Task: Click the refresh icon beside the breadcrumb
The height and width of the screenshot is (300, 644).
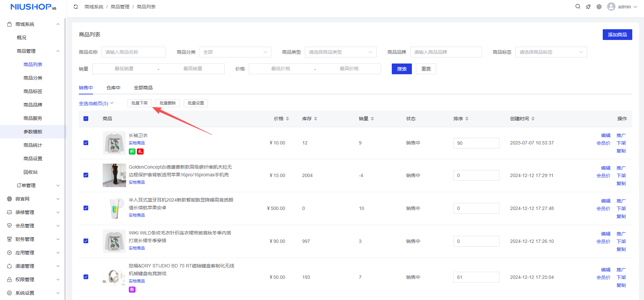Action: pos(76,7)
